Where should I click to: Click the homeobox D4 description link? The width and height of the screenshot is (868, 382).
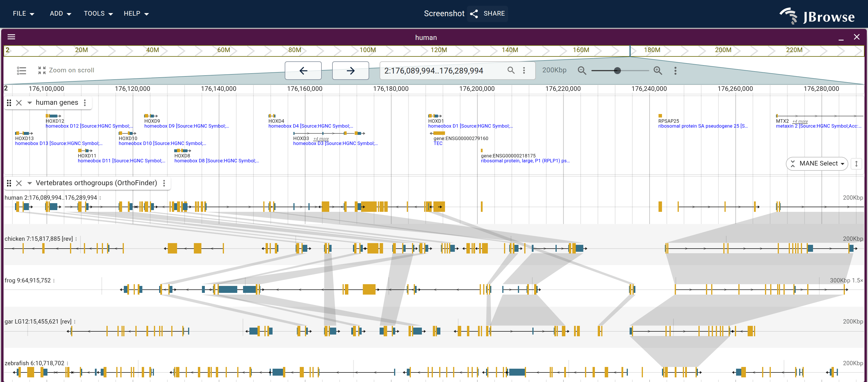[x=311, y=126]
